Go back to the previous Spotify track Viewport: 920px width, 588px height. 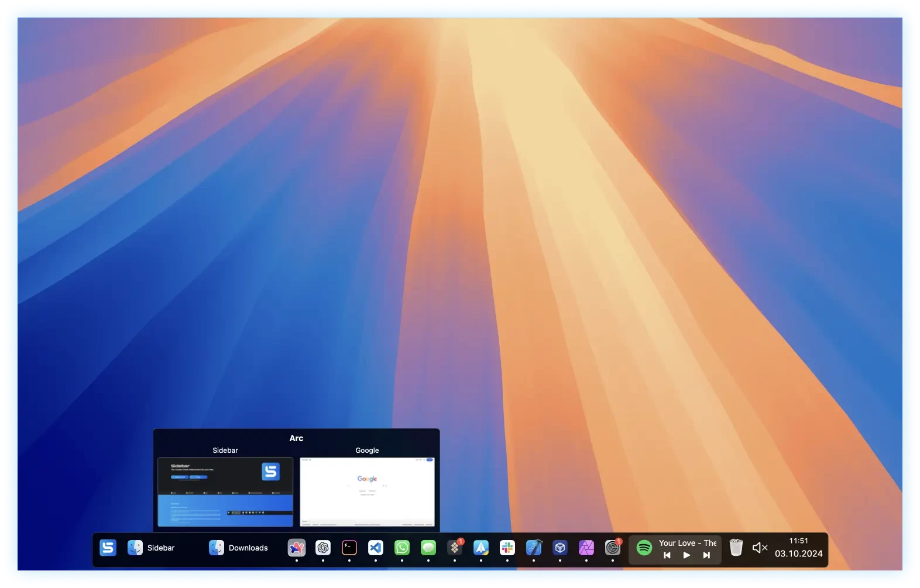click(667, 555)
